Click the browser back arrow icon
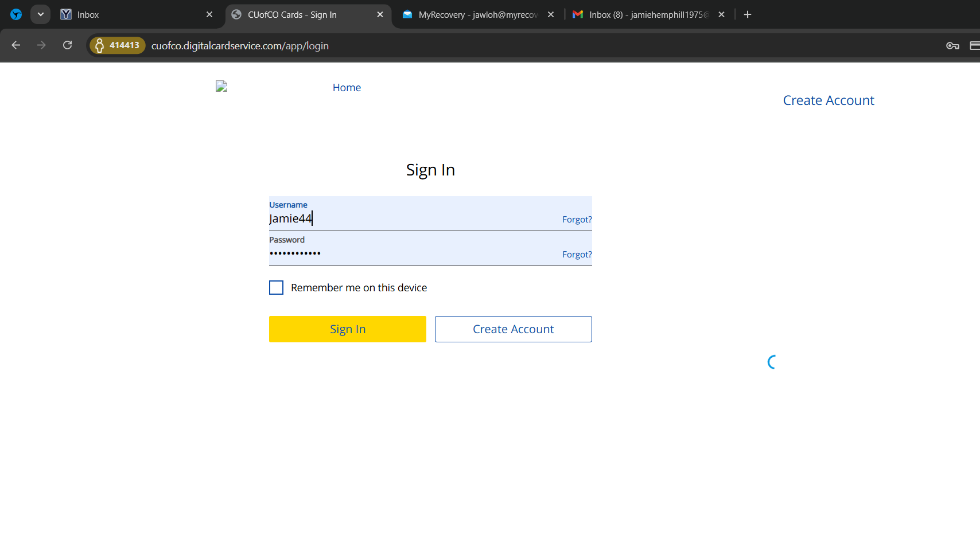 [16, 45]
